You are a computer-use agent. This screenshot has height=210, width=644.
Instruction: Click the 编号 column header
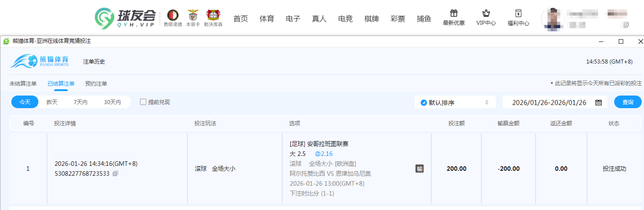(28, 123)
